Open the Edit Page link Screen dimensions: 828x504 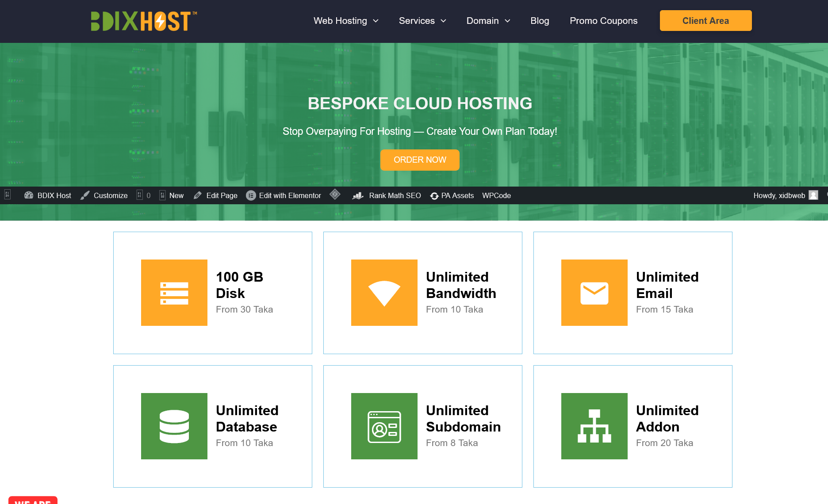222,195
